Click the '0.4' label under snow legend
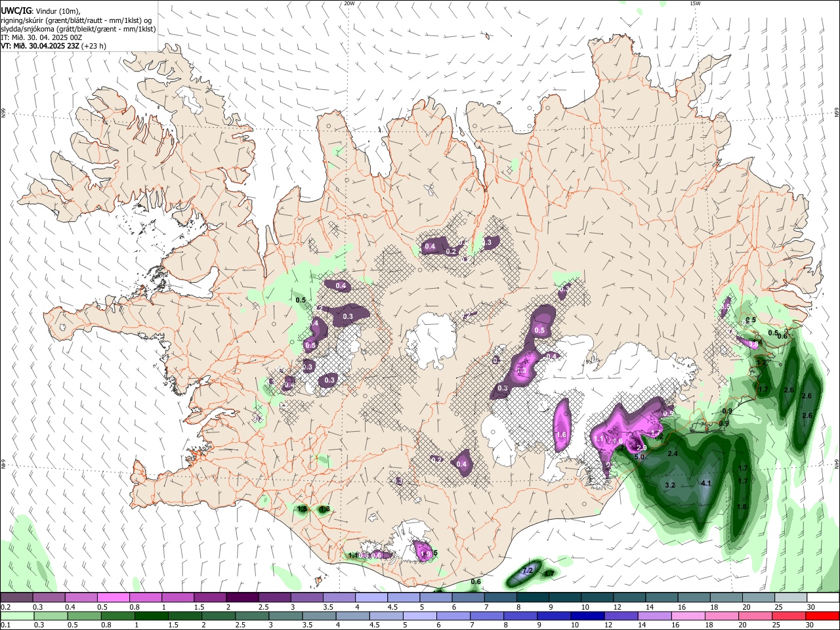 point(70,607)
